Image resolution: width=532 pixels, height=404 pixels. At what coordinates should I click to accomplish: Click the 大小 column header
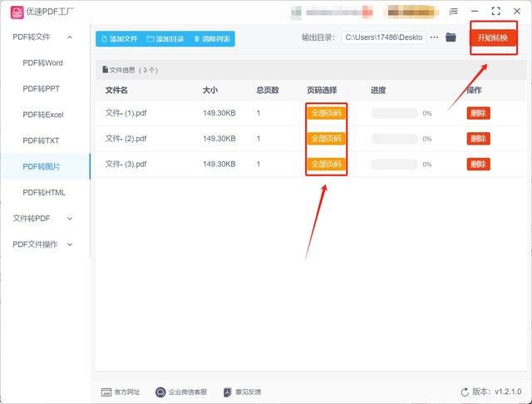pyautogui.click(x=210, y=91)
